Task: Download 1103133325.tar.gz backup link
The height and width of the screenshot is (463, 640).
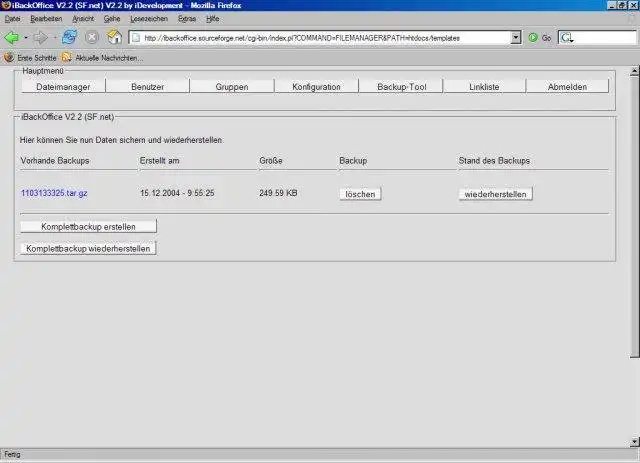Action: pyautogui.click(x=54, y=193)
